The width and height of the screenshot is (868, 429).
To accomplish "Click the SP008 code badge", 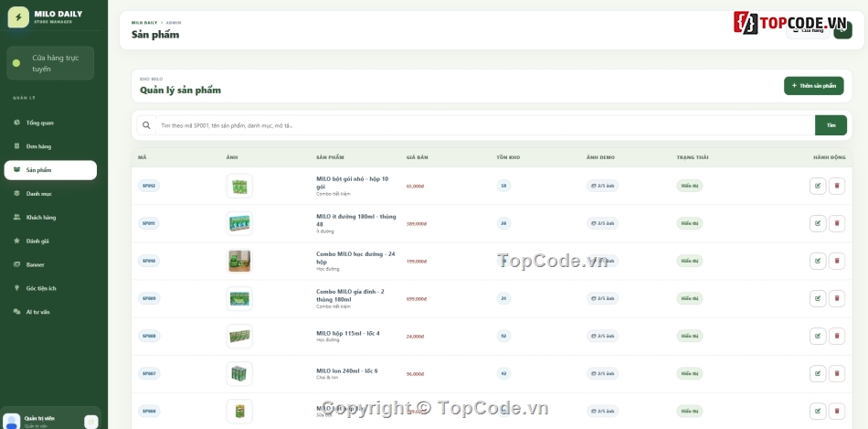I will pyautogui.click(x=149, y=336).
